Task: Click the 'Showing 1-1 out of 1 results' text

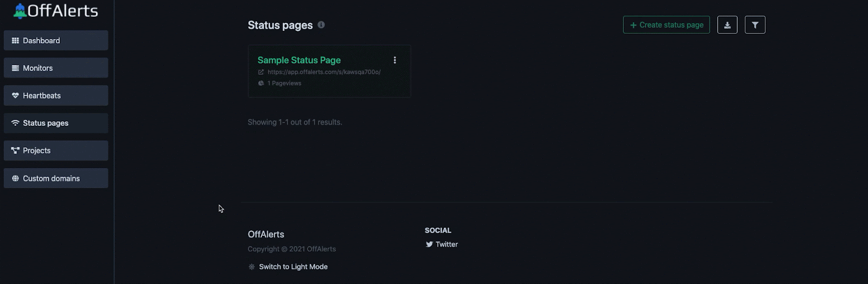Action: 295,122
